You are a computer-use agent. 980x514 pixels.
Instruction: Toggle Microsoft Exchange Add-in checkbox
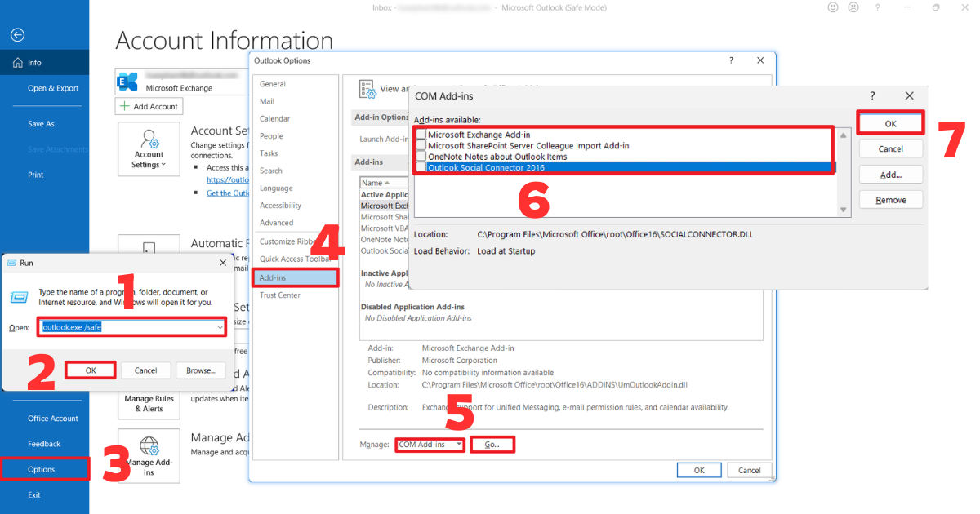(x=421, y=135)
